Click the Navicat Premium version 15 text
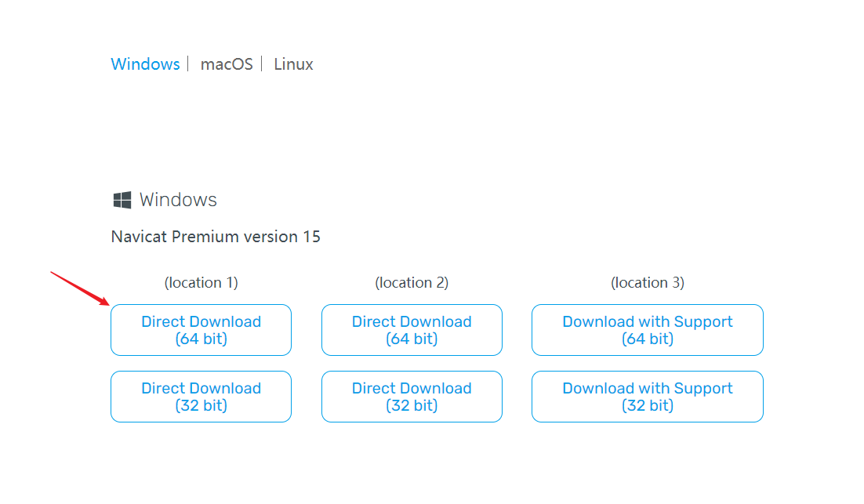The width and height of the screenshot is (864, 504). pos(216,237)
